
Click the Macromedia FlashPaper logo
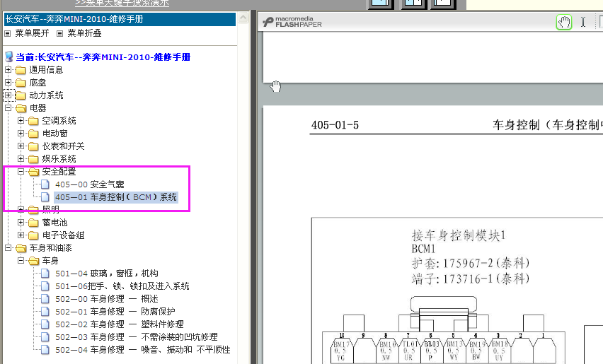pyautogui.click(x=292, y=21)
